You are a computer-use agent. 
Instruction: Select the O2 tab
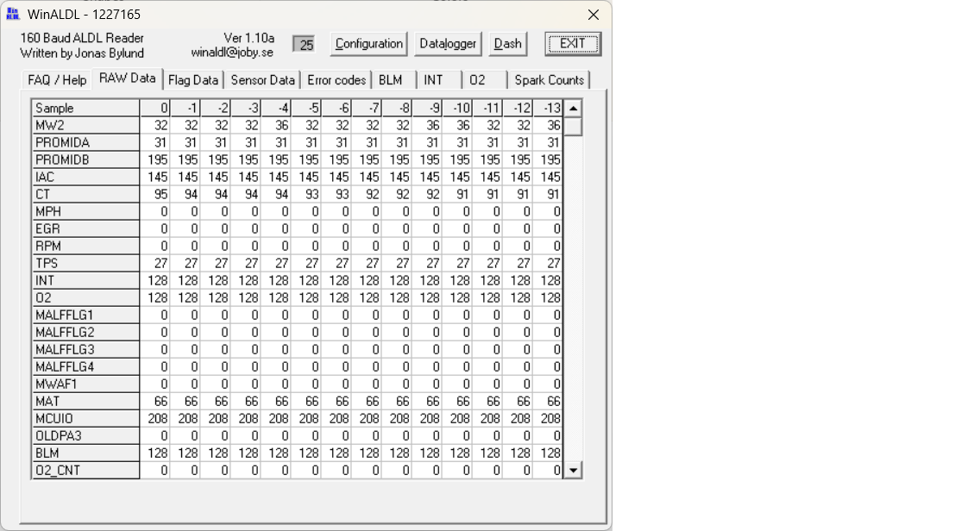click(477, 80)
